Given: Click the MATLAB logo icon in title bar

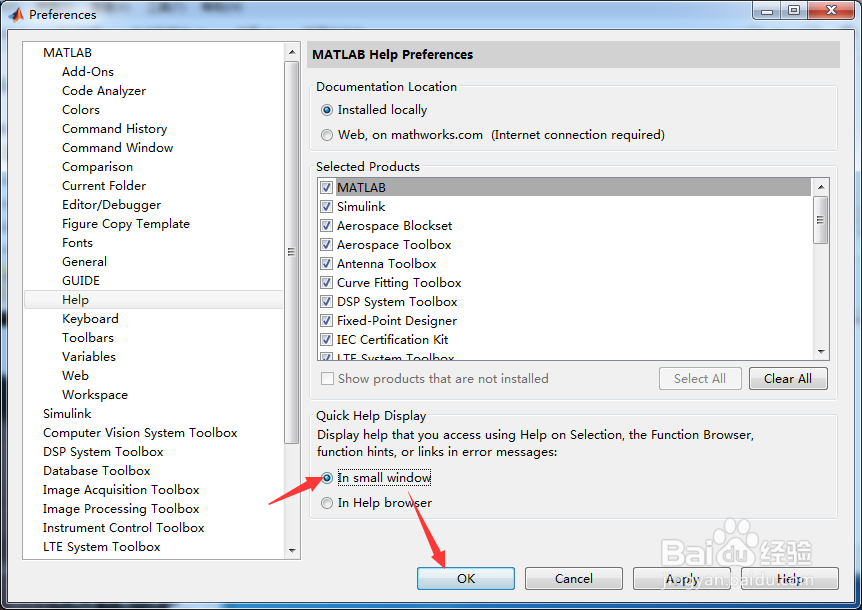Looking at the screenshot, I should 16,14.
